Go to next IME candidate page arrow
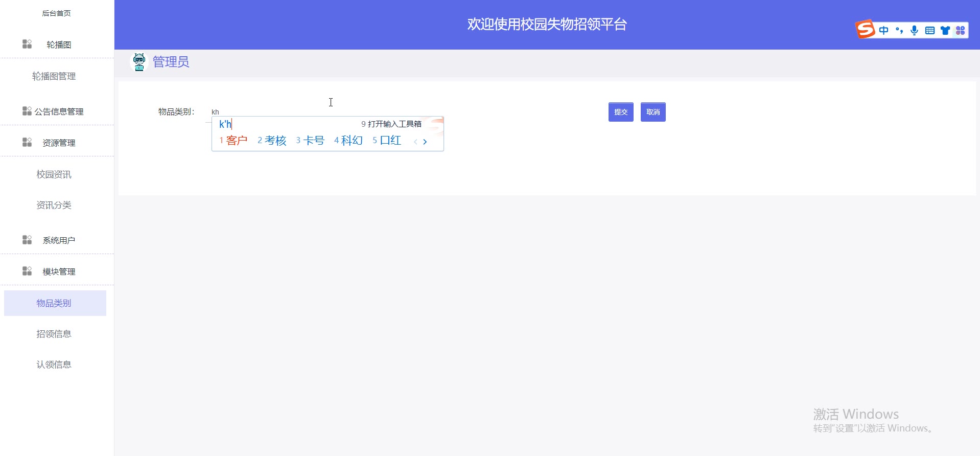Screen dimensions: 980x456 (x=425, y=142)
